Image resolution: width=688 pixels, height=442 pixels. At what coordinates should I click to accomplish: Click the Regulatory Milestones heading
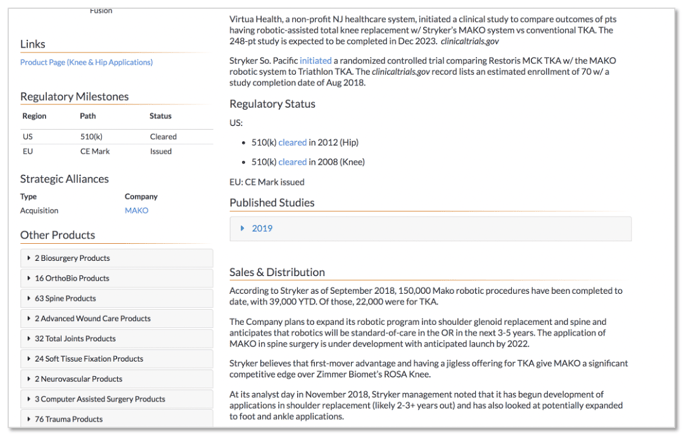point(75,97)
